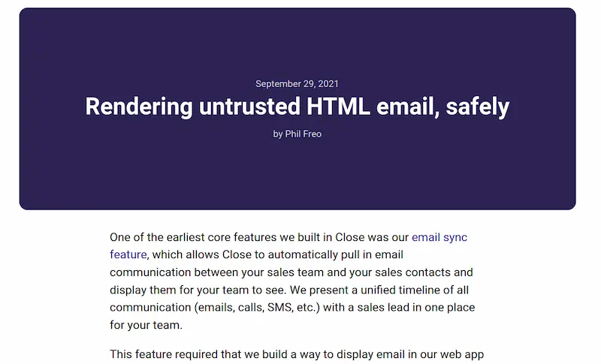Click the word "SMS" in the paragraph
This screenshot has width=601, height=364.
[x=279, y=308]
